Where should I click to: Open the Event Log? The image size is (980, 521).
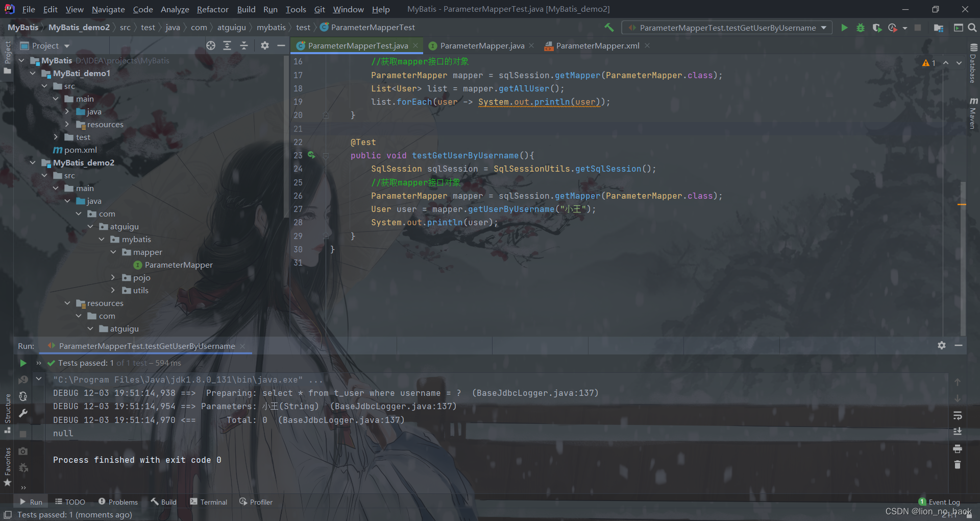point(939,502)
